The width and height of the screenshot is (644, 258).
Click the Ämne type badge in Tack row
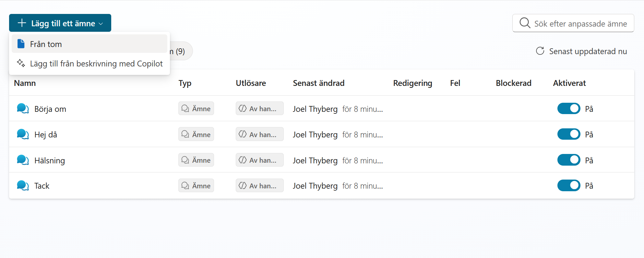click(196, 185)
